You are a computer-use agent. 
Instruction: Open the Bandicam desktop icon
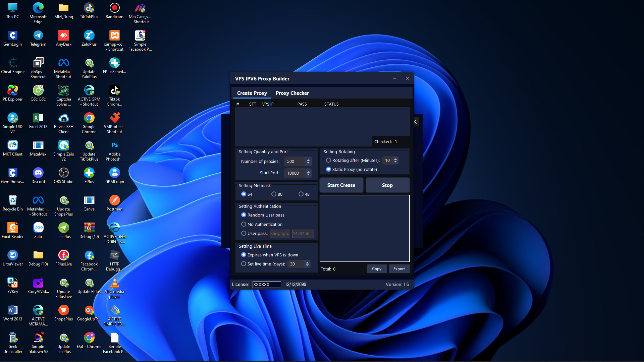[x=114, y=11]
